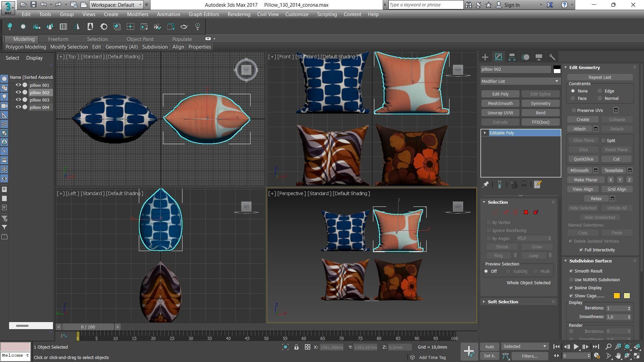Click the object color swatch by name
This screenshot has width=644, height=362.
pos(557,69)
